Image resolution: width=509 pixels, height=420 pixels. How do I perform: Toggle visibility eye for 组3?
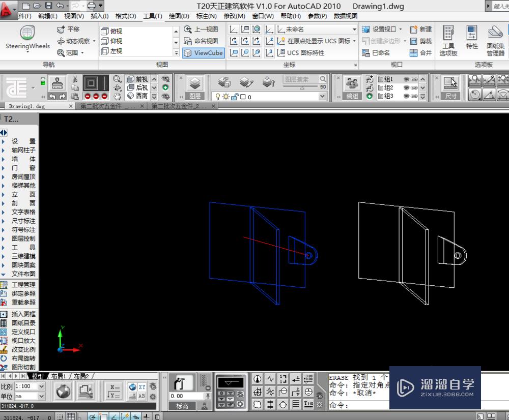(406, 96)
